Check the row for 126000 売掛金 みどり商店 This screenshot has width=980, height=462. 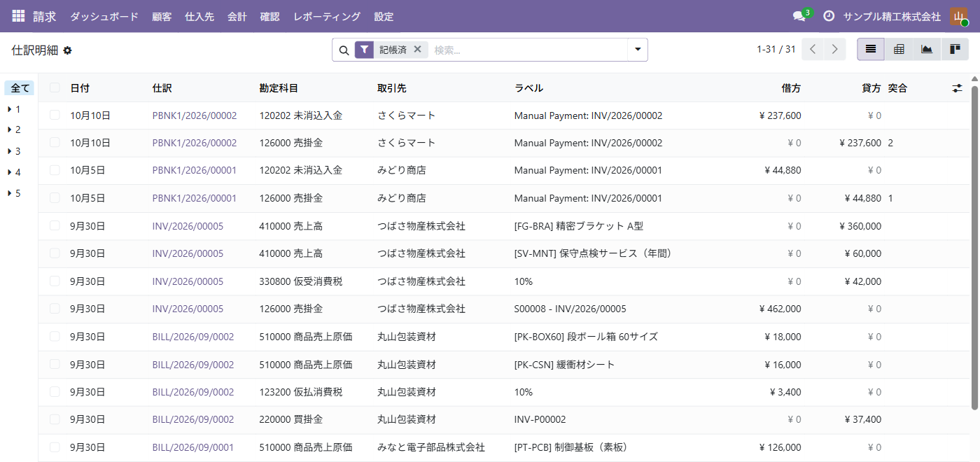click(55, 198)
